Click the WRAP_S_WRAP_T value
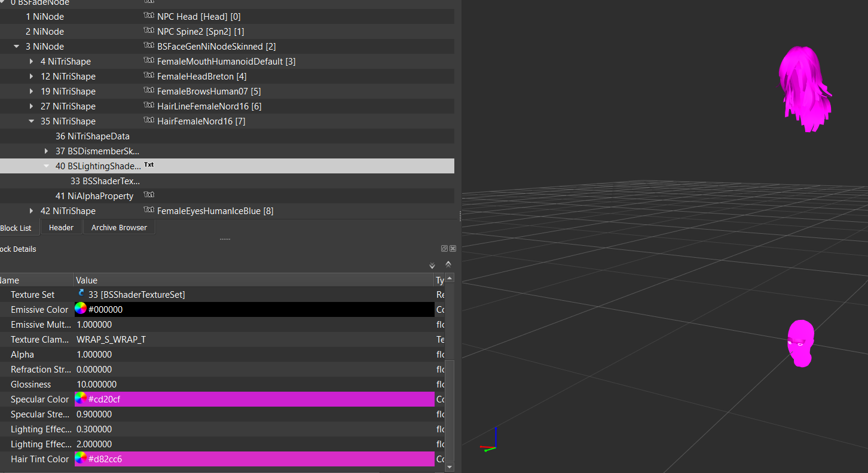Image resolution: width=868 pixels, height=473 pixels. point(111,339)
